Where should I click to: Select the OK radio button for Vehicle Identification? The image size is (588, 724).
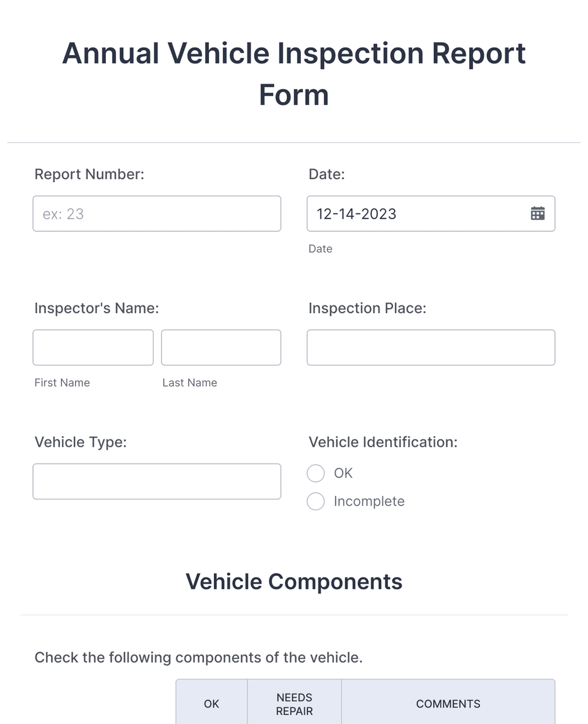[x=315, y=473]
